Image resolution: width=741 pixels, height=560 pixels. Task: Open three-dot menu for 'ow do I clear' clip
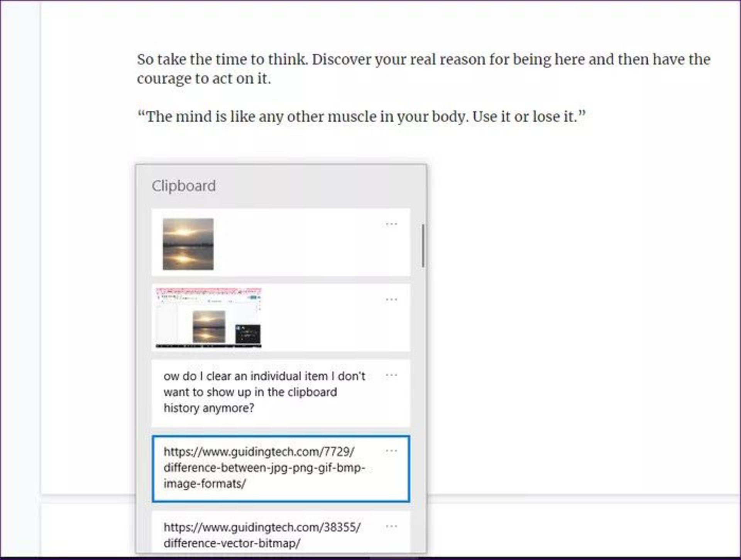(391, 375)
